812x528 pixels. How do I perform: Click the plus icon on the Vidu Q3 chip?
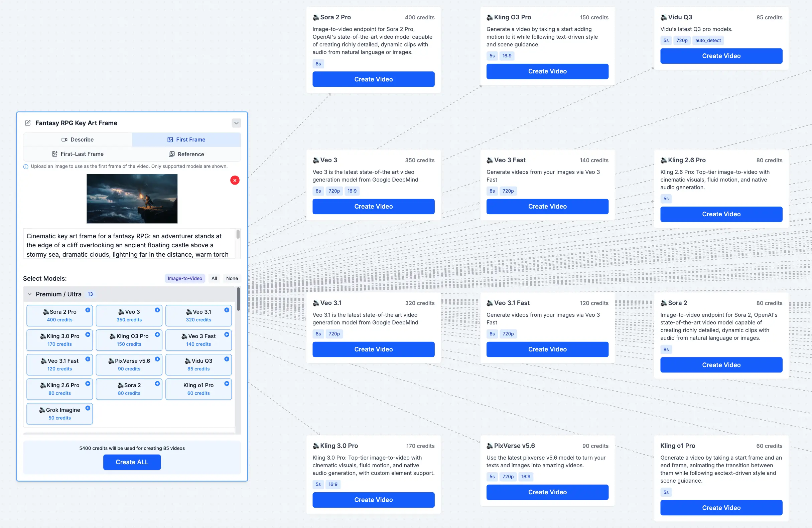coord(227,359)
